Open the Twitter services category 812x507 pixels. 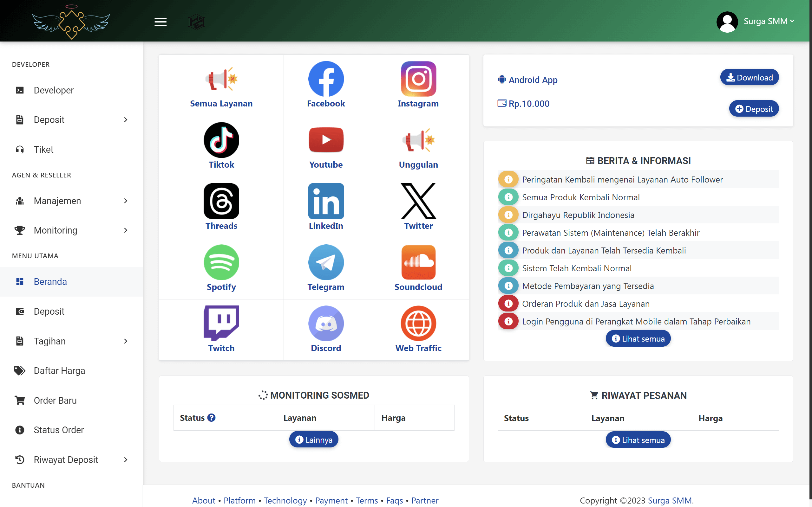point(418,201)
